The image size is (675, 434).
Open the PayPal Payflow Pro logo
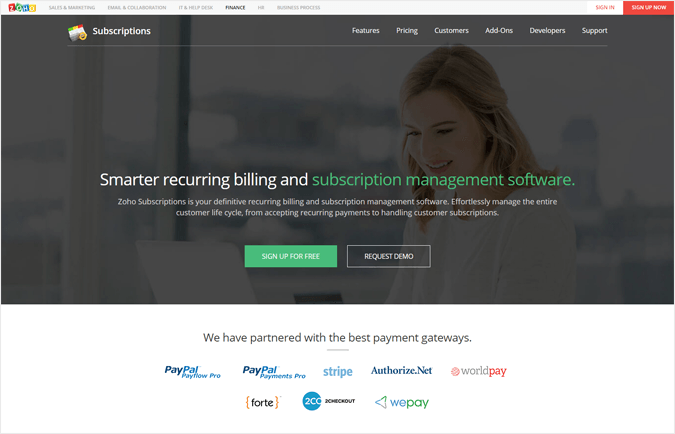[x=192, y=372]
